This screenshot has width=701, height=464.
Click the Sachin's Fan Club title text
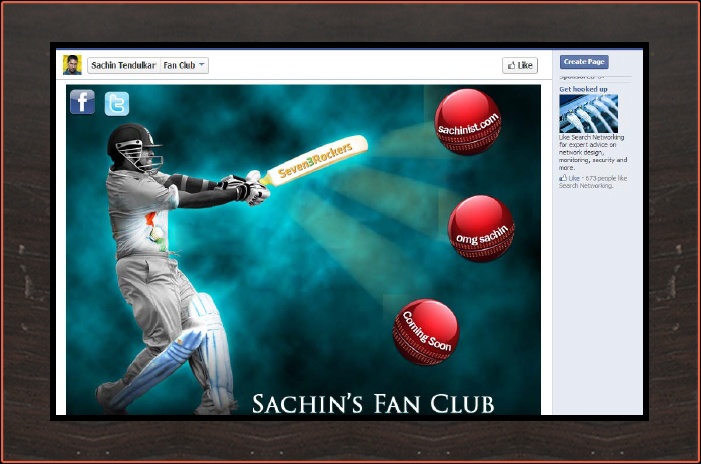coord(373,404)
